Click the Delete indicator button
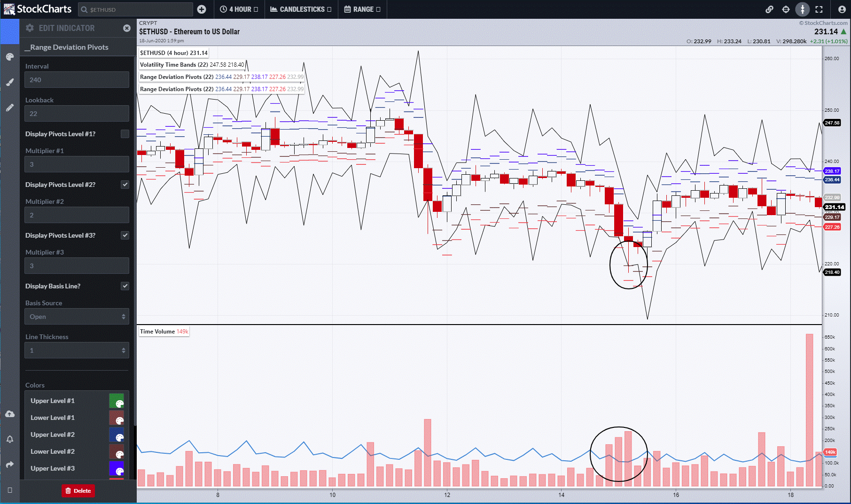The height and width of the screenshot is (504, 851). (x=78, y=491)
